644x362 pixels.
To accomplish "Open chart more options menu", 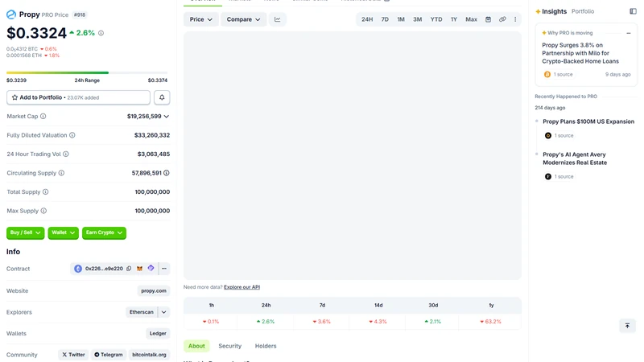I will pyautogui.click(x=515, y=19).
